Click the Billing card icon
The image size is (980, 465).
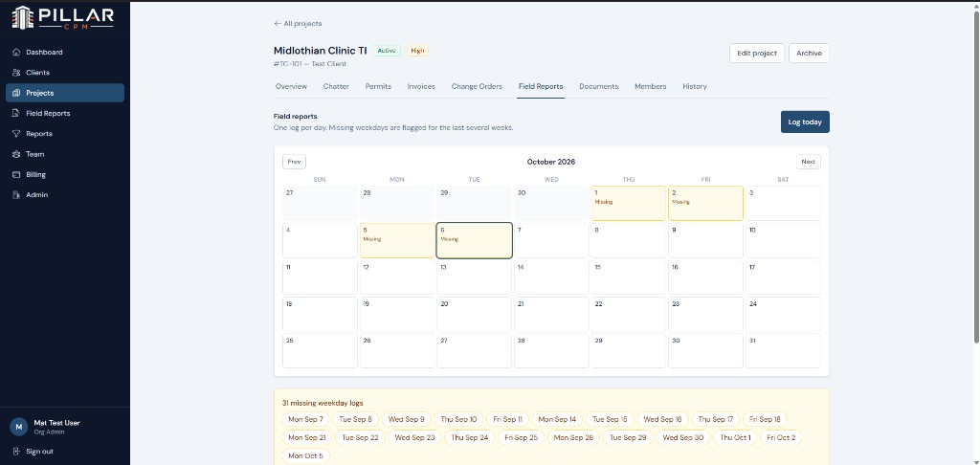[x=17, y=175]
